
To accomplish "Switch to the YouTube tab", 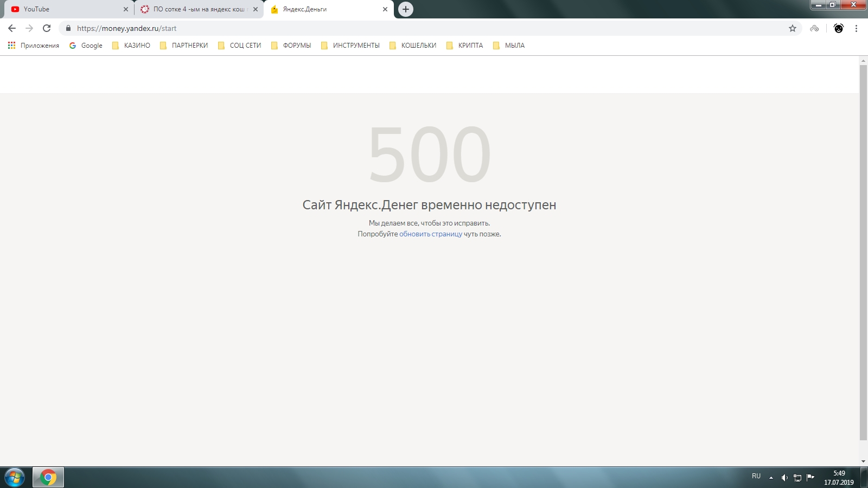I will tap(68, 9).
